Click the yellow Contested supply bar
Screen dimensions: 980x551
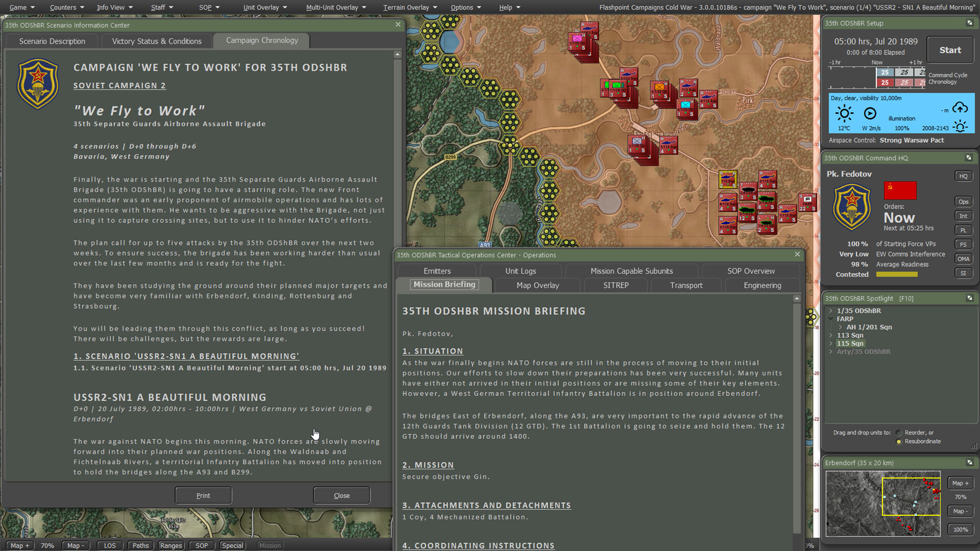point(897,274)
